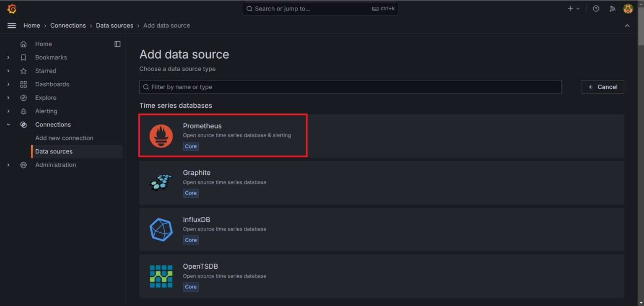
Task: Open Alerting via the bell icon
Action: click(x=24, y=111)
